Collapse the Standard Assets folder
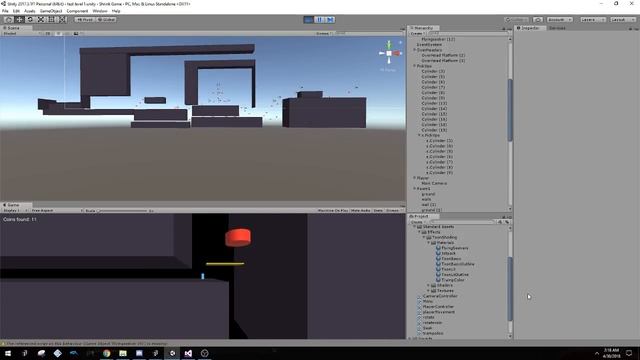The height and width of the screenshot is (360, 640). [x=415, y=227]
